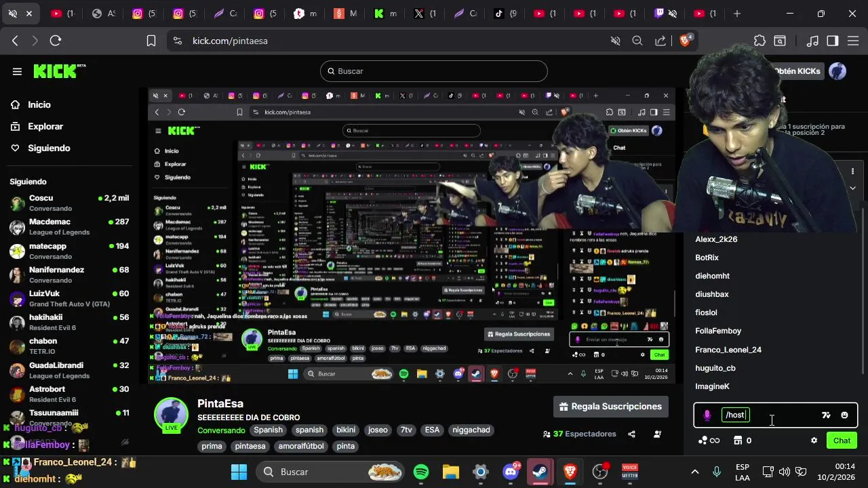This screenshot has height=488, width=868.
Task: Click the Obtén KICKs button
Action: 797,71
